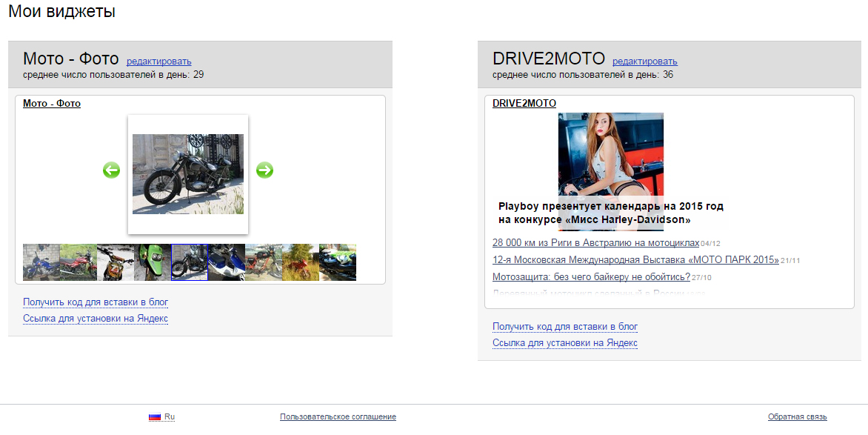Open the Playboy calendar news image
This screenshot has height=435, width=868.
click(x=610, y=171)
